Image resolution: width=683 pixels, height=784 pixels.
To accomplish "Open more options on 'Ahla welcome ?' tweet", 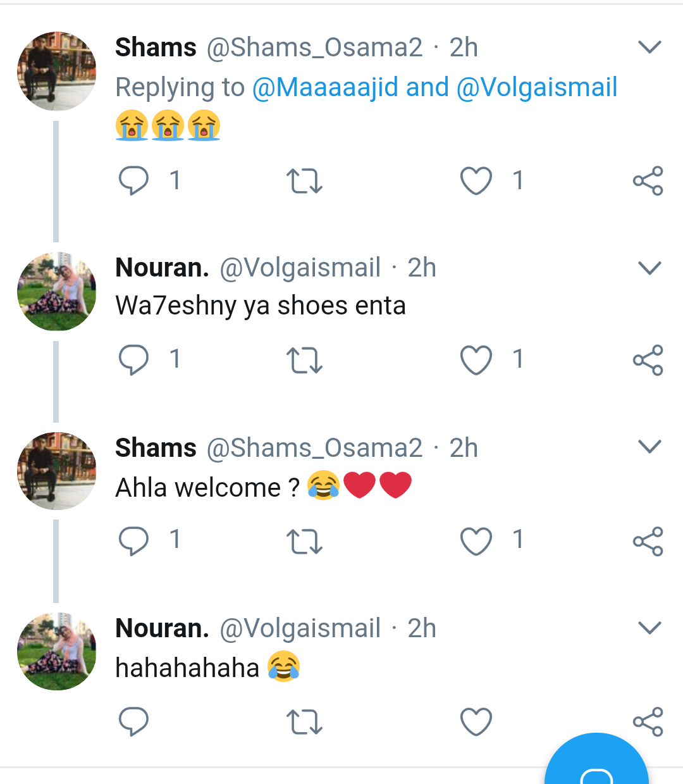I will (649, 447).
